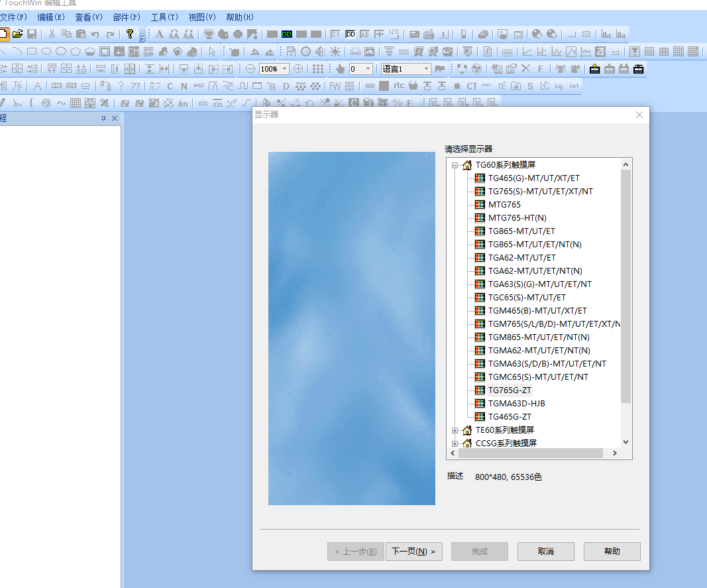
Task: Pin the left project panel with pushpin icon
Action: (104, 118)
